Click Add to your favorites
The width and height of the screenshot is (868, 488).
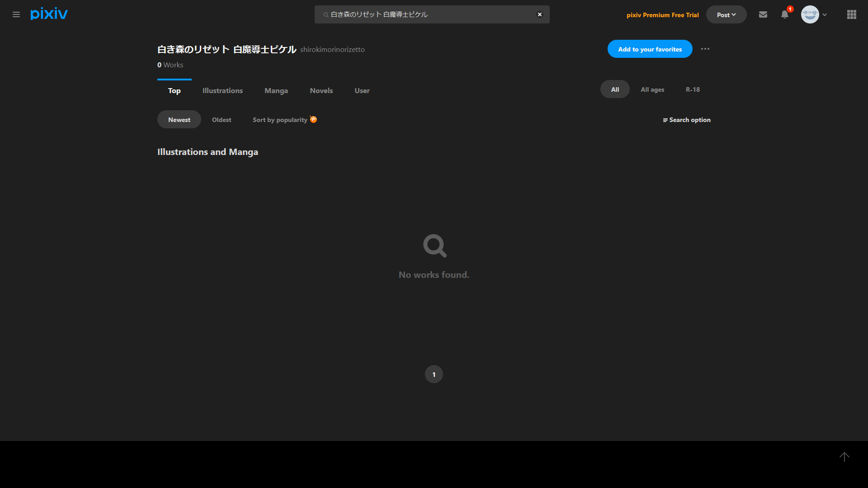point(650,49)
